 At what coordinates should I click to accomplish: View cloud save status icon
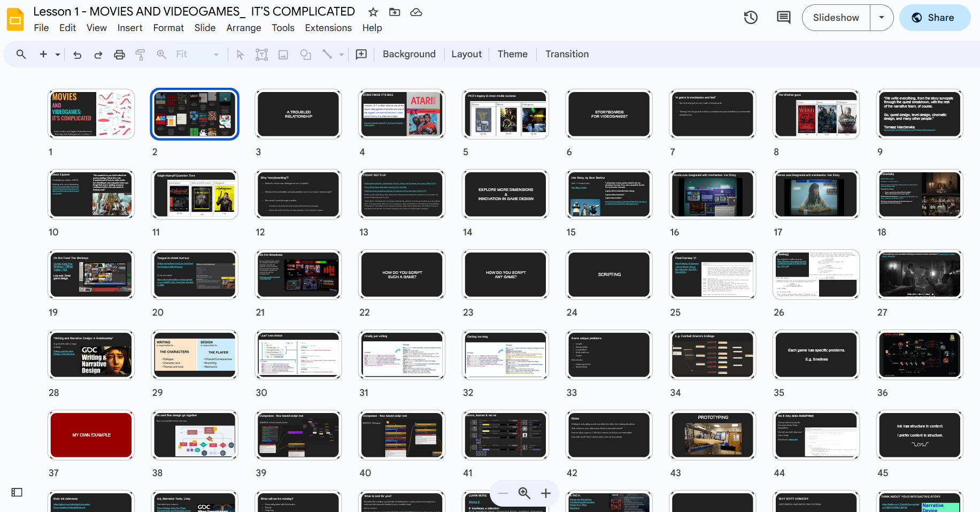(x=416, y=12)
